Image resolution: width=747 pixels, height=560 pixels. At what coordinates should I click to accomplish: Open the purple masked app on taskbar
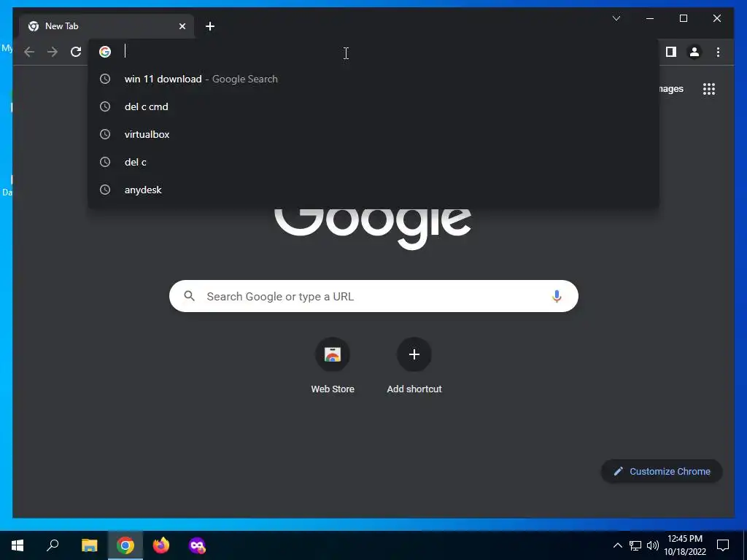coord(197,545)
